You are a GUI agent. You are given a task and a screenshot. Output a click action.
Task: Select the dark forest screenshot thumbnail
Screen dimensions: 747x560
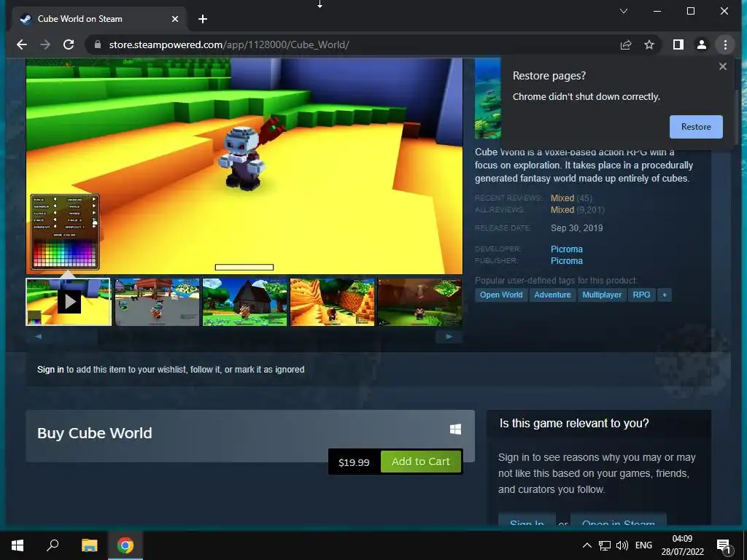pos(419,302)
